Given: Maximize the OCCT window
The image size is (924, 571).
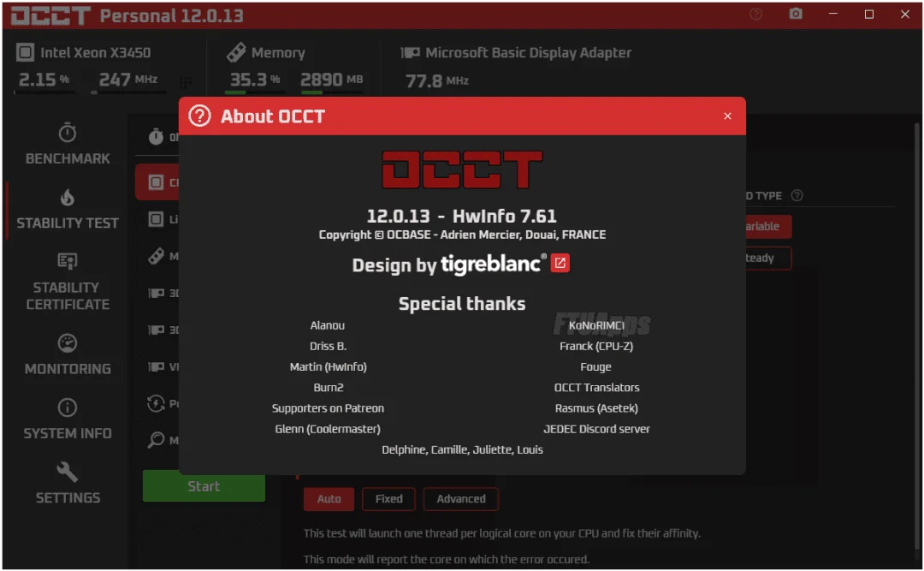Looking at the screenshot, I should point(868,15).
